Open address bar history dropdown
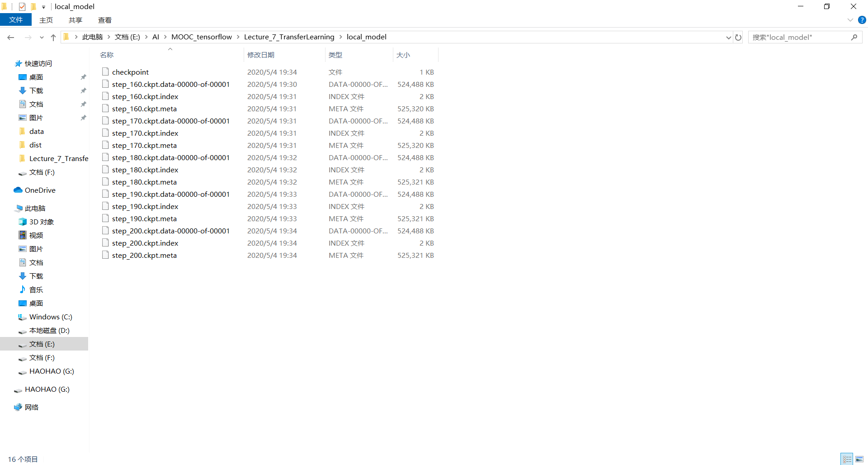Screen dimensions: 868x465 pos(728,37)
